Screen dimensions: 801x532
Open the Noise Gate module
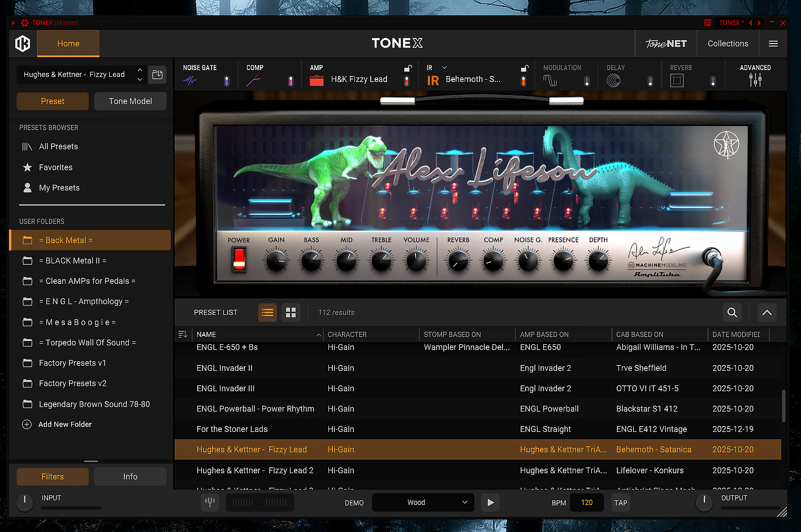coord(190,80)
